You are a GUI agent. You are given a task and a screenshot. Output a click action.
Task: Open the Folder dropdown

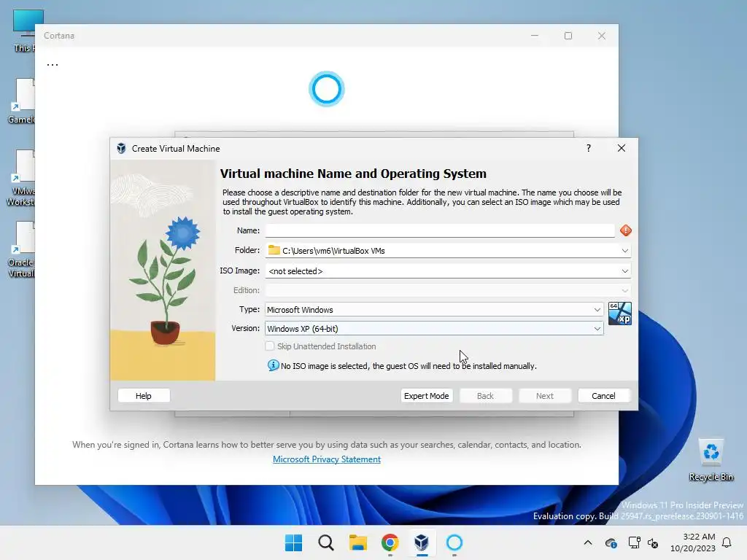tap(624, 251)
